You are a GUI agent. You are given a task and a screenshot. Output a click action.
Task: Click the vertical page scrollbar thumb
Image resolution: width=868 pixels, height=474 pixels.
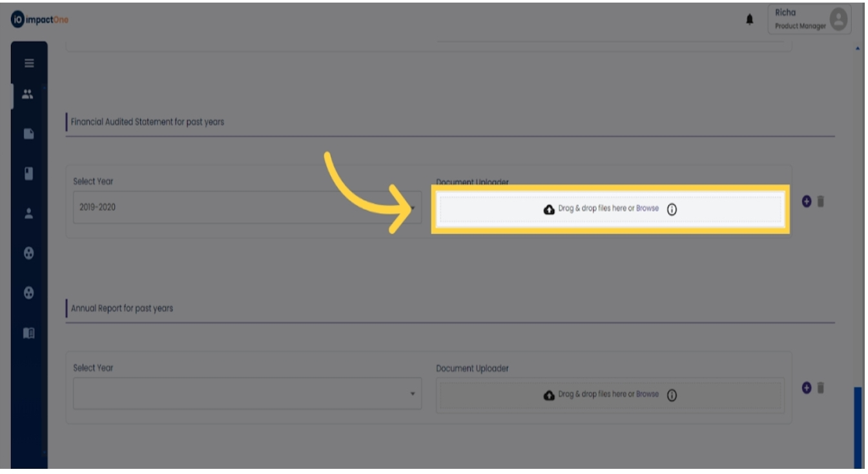pyautogui.click(x=857, y=426)
